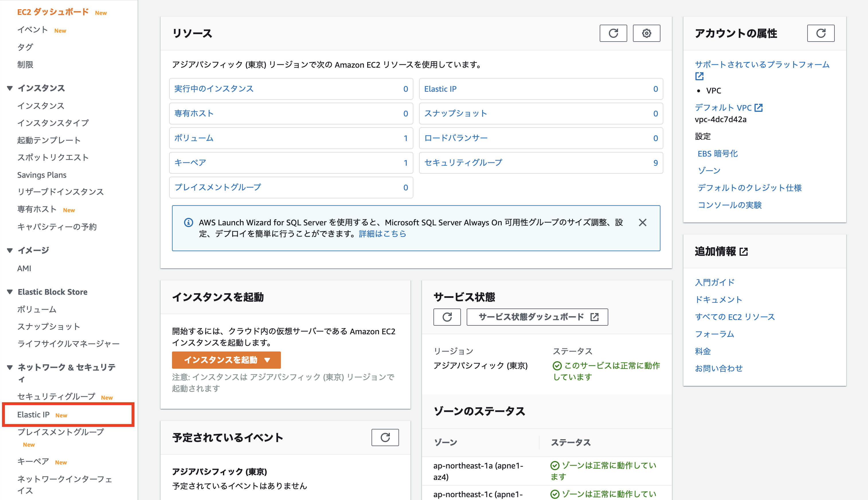868x500 pixels.
Task: Collapse the イメージ sidebar section
Action: (x=10, y=250)
